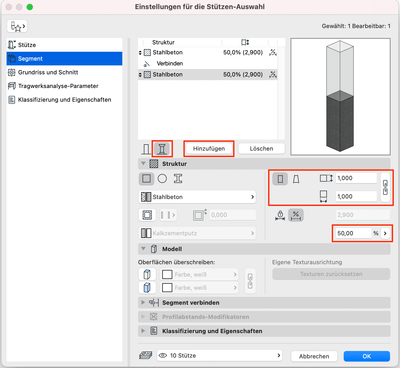Open the Stütze settings page
Screen dimensions: 400x368
tap(64, 45)
